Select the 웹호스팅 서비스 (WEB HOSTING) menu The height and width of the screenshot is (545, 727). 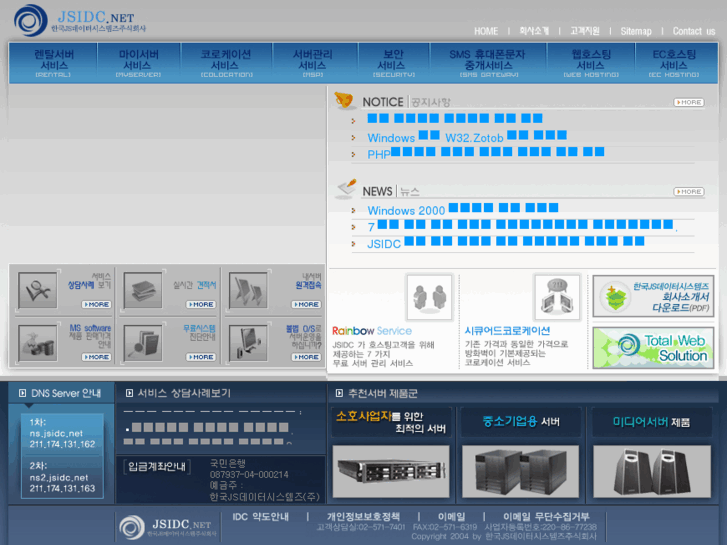[x=591, y=63]
